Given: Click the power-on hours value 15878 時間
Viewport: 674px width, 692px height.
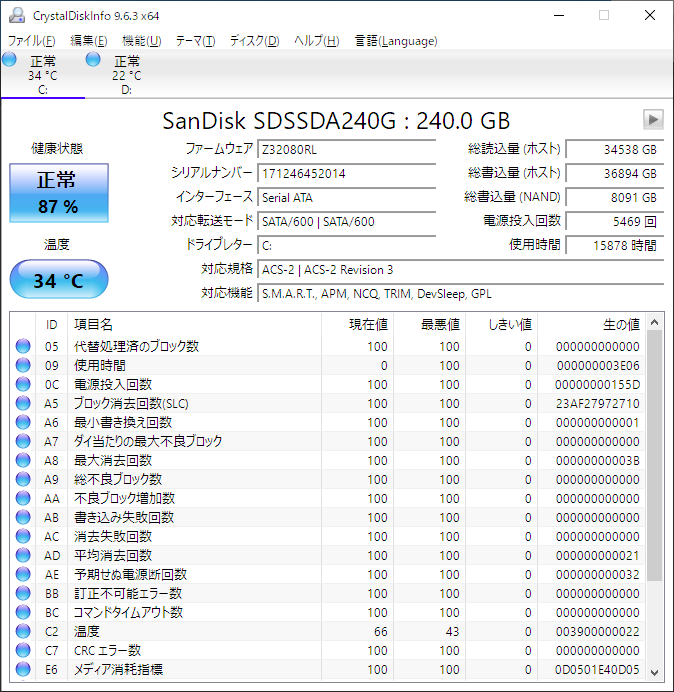Looking at the screenshot, I should pyautogui.click(x=614, y=245).
